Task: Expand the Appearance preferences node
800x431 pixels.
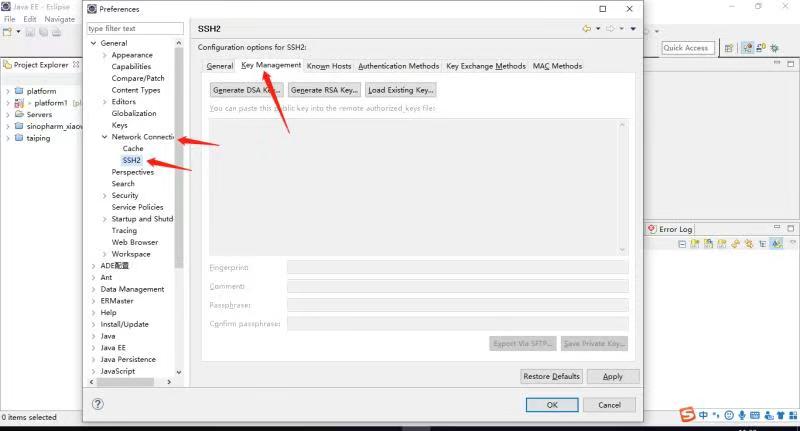Action: point(105,55)
